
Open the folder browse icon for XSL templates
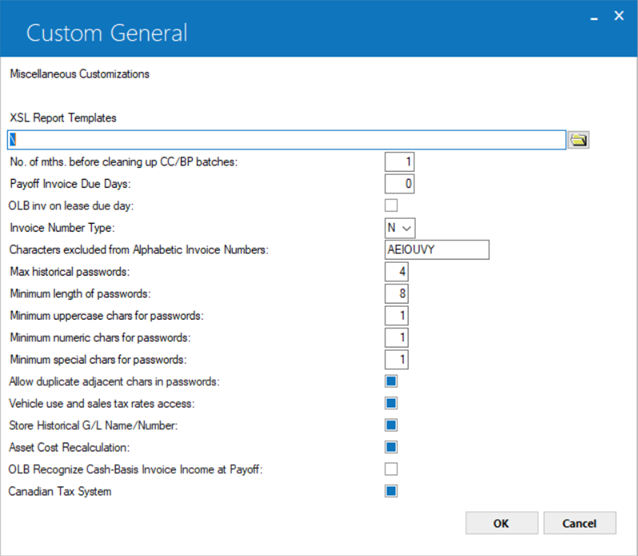pyautogui.click(x=578, y=140)
